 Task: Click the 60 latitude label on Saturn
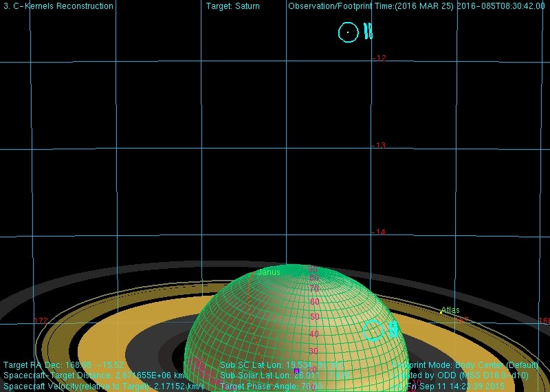pos(315,301)
